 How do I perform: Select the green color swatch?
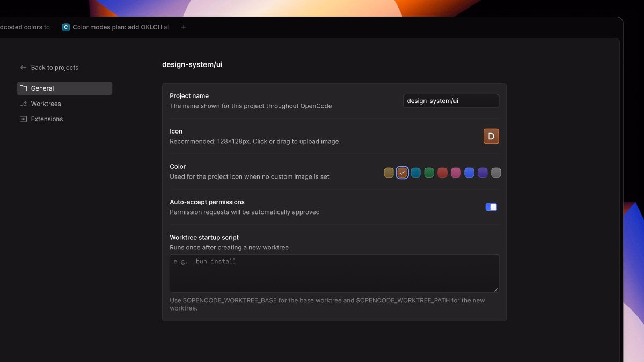(x=429, y=173)
